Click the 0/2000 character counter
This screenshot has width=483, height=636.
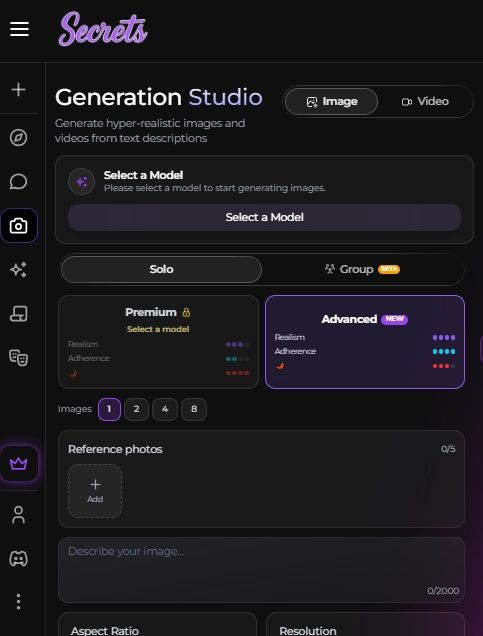443,591
